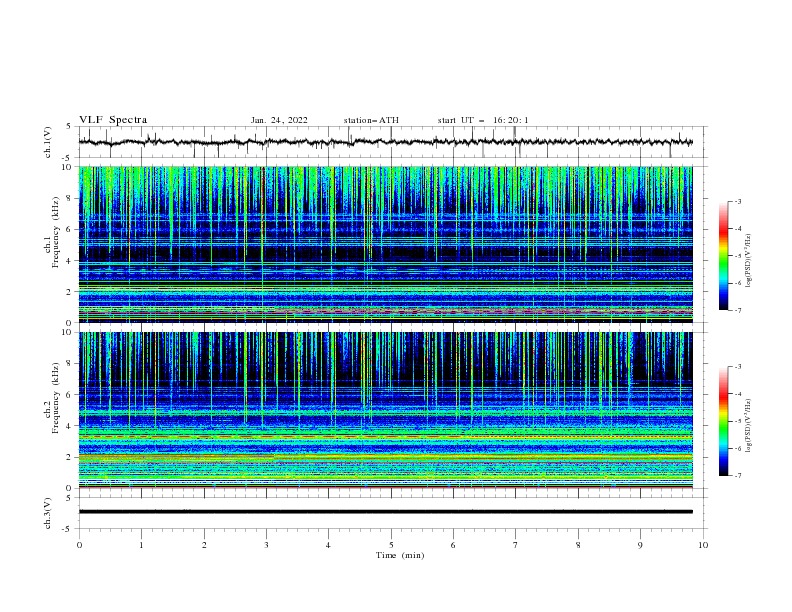Click time axis tick label "2"
792x612 pixels.
click(x=204, y=545)
